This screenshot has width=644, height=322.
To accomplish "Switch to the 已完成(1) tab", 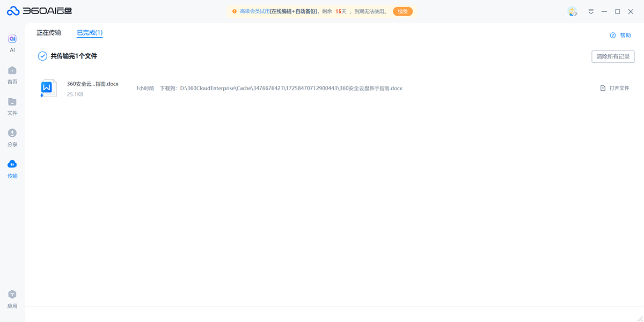I will pos(90,33).
